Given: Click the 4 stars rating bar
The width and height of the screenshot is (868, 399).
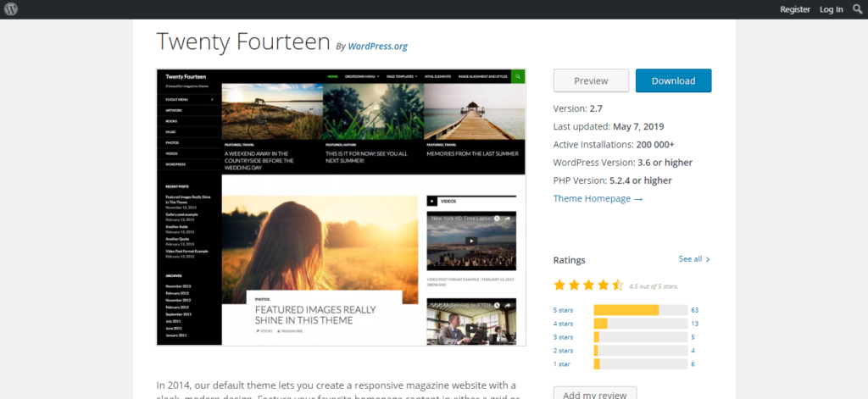Looking at the screenshot, I should click(641, 324).
